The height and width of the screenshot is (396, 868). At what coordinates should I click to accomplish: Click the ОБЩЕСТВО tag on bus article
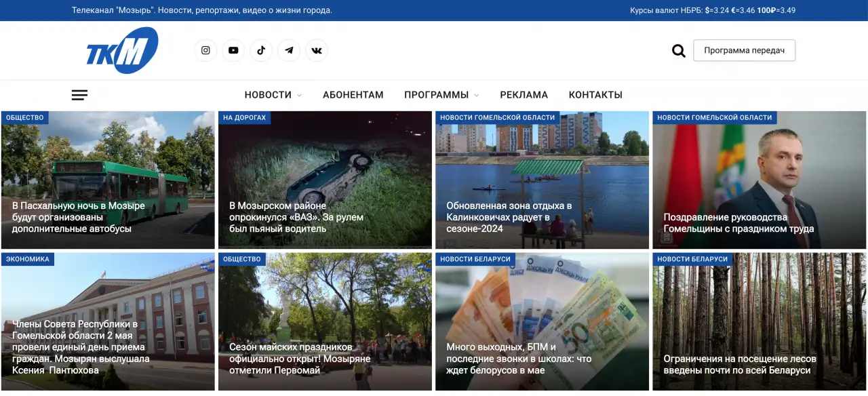coord(24,117)
